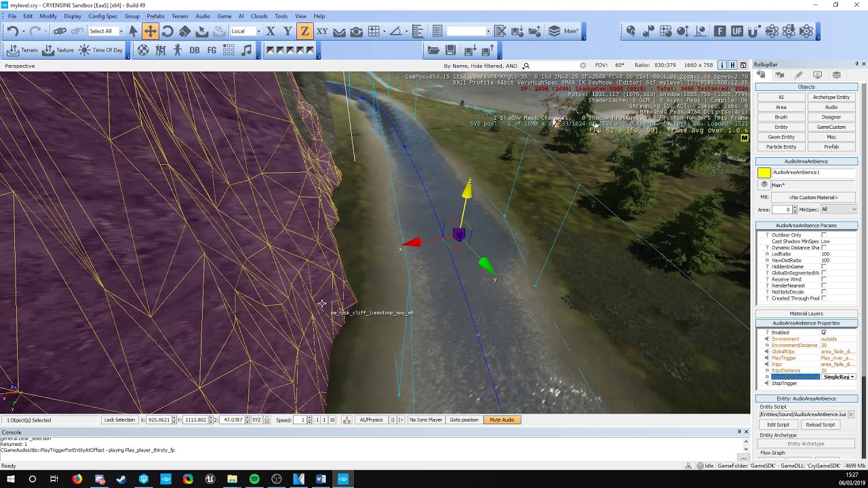The width and height of the screenshot is (868, 488).
Task: Toggle the Enabled property checkbox
Action: coord(824,333)
